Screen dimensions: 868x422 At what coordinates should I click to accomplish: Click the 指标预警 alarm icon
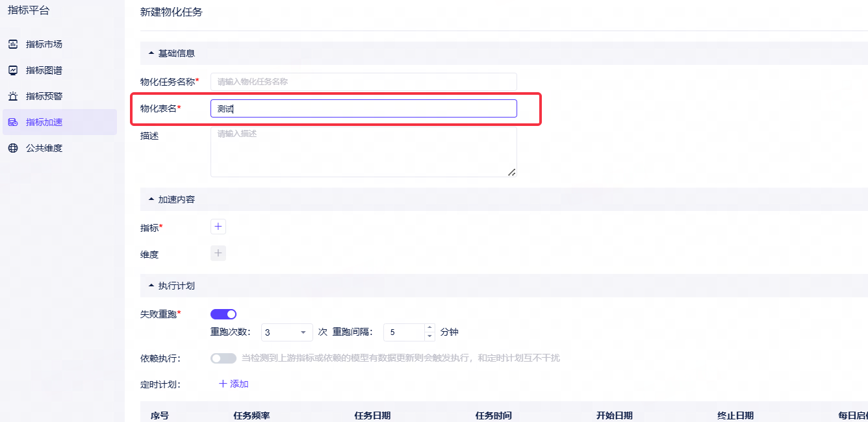(x=13, y=96)
